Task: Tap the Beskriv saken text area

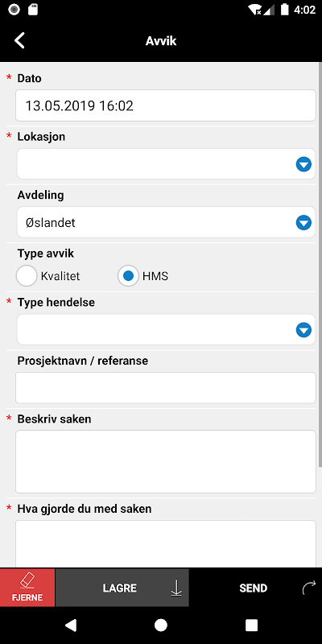Action: (166, 461)
